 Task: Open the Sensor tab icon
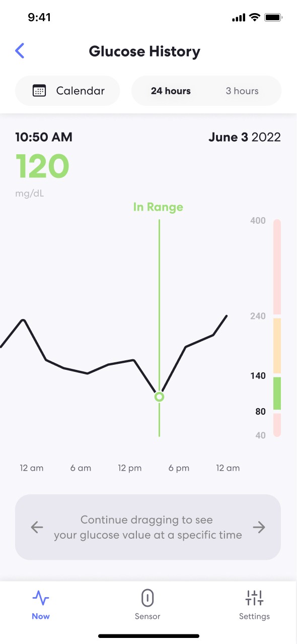point(147,598)
